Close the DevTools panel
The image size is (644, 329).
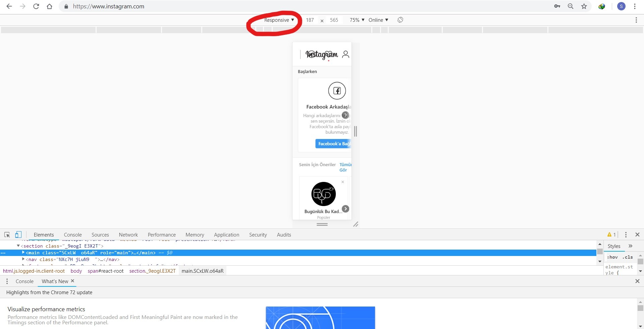coord(637,235)
